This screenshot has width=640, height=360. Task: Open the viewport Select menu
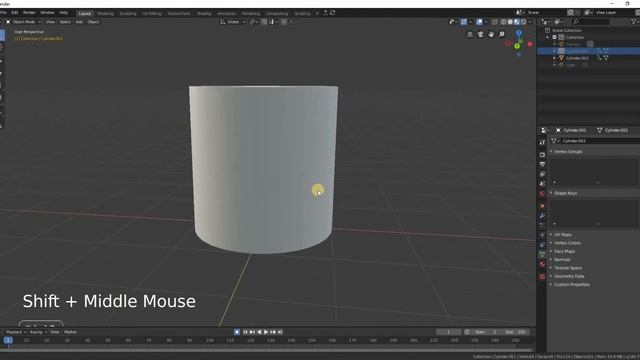[65, 22]
